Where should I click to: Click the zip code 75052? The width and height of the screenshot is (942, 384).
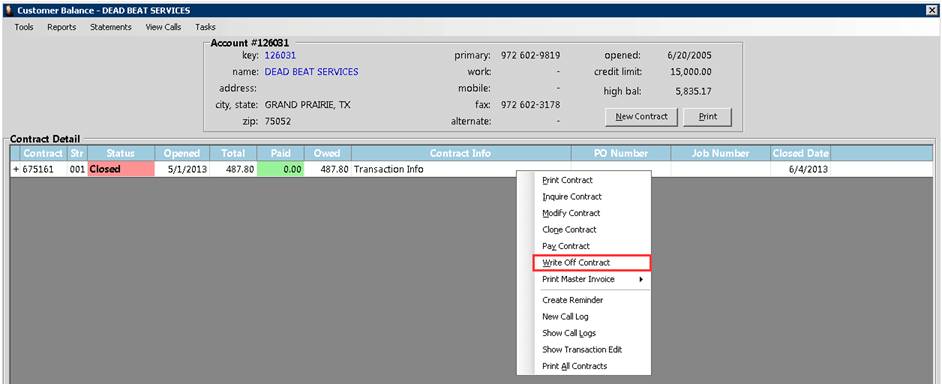point(277,121)
